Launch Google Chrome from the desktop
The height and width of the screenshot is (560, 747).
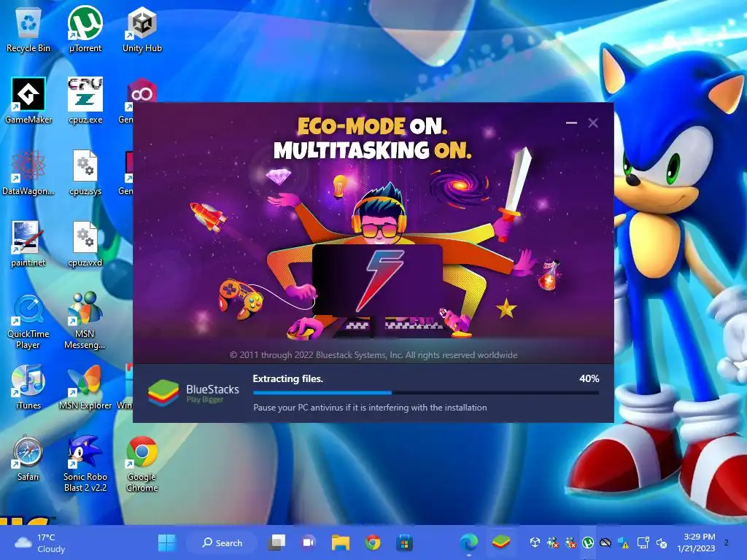coord(142,464)
